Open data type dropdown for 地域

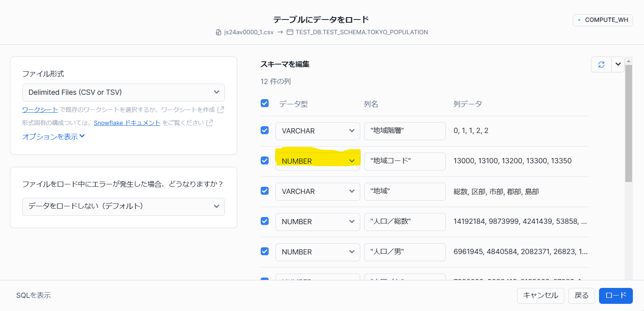pos(318,192)
